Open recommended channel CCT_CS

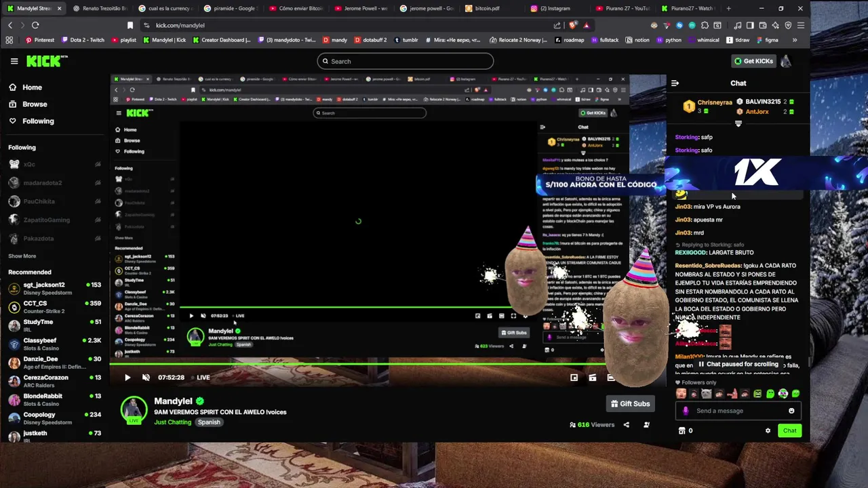click(54, 307)
